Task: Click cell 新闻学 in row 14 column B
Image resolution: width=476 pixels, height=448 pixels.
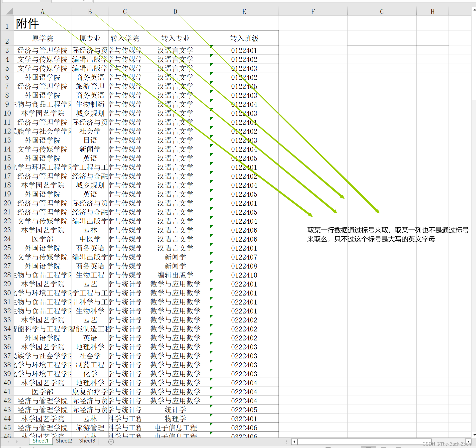Action: (90, 149)
